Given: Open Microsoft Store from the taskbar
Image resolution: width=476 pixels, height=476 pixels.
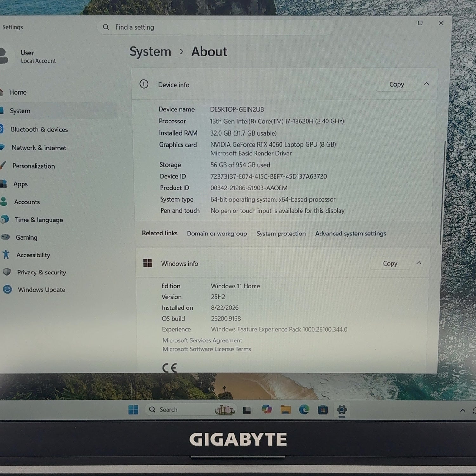Looking at the screenshot, I should [x=323, y=410].
